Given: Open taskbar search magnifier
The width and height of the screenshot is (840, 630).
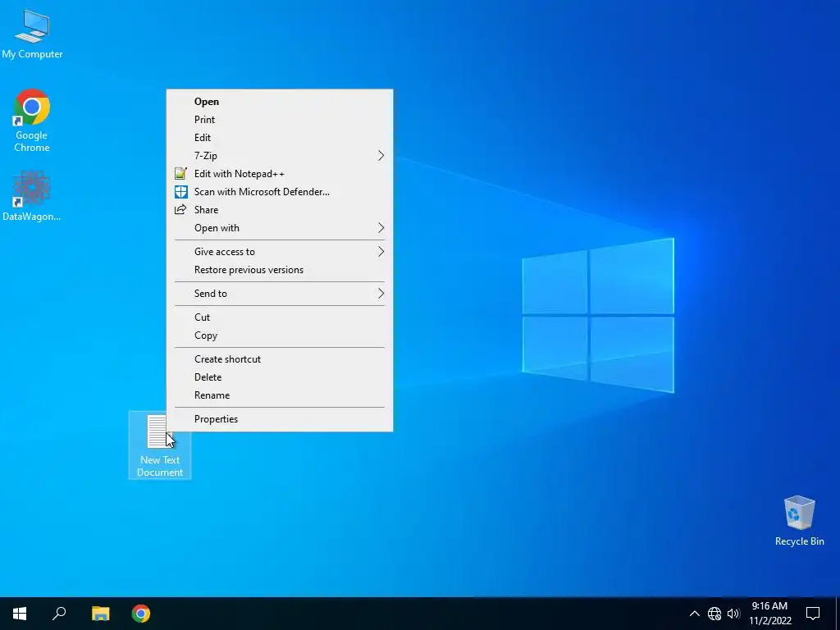Looking at the screenshot, I should tap(59, 614).
